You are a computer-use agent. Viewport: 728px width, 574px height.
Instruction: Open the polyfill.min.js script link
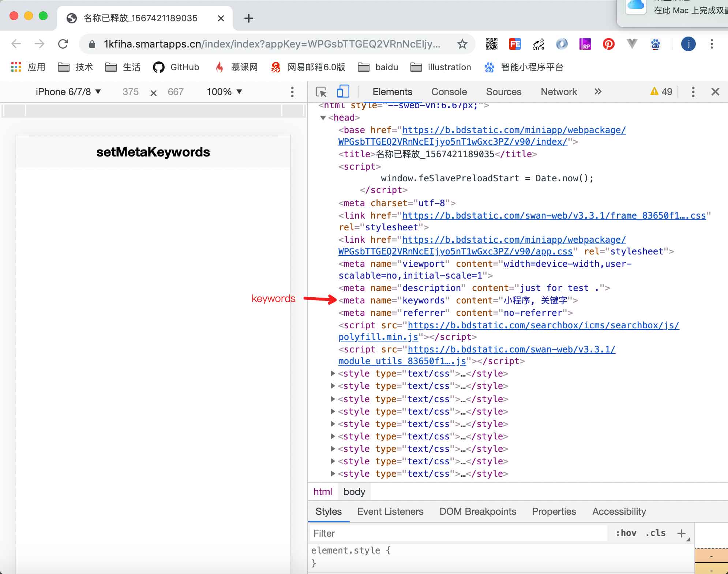(378, 337)
